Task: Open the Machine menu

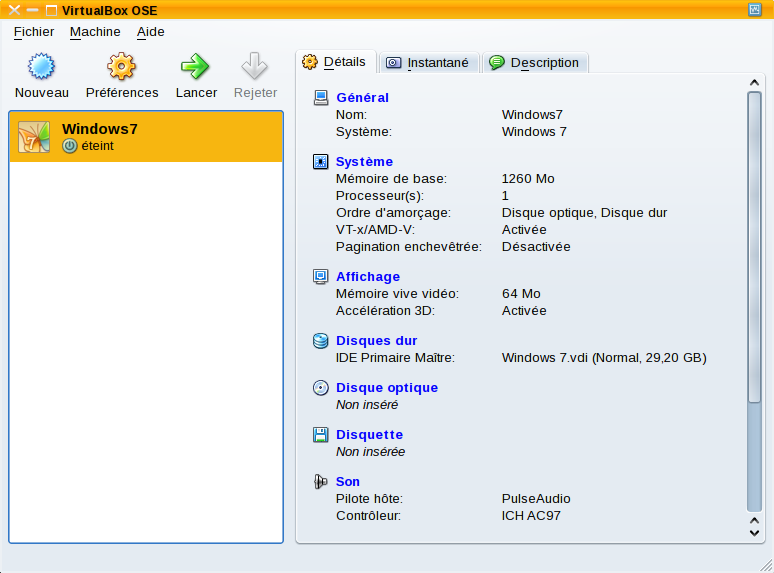Action: (x=95, y=32)
